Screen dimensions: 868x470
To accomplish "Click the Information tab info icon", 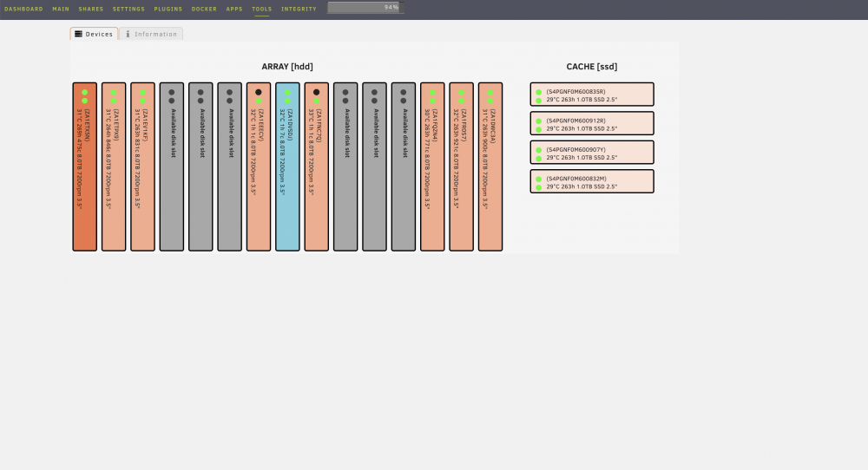I will [128, 34].
